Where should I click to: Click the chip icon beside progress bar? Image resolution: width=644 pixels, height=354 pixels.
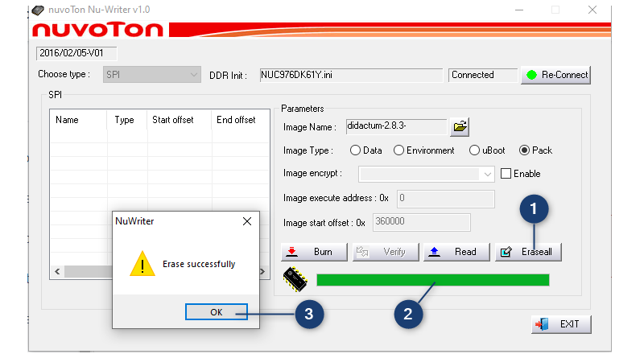(x=295, y=279)
